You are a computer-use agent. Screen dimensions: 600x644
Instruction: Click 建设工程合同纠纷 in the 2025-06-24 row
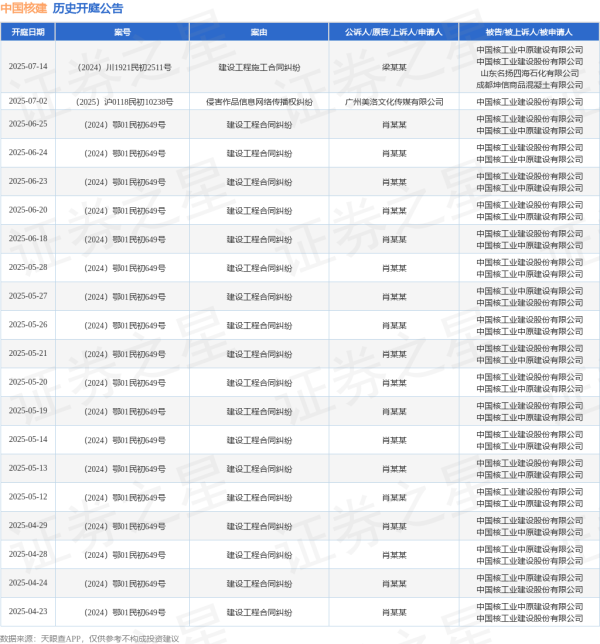tap(259, 154)
